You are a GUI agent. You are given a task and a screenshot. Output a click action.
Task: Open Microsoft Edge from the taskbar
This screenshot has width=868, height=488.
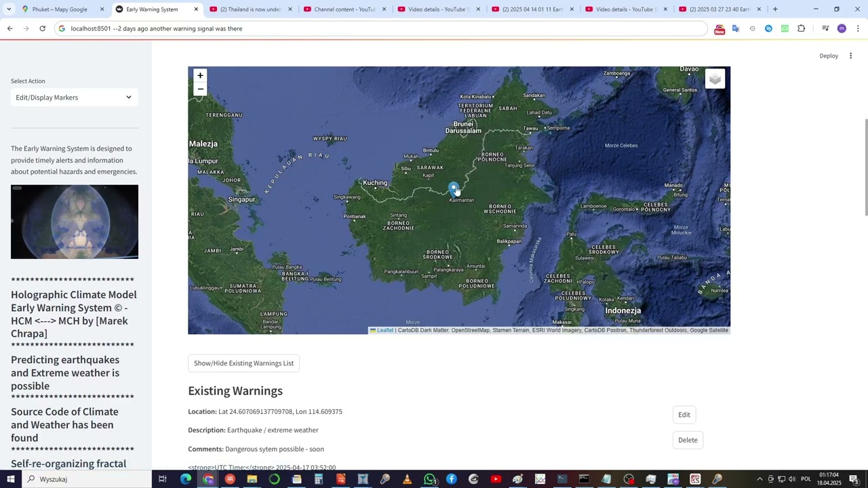[x=186, y=479]
